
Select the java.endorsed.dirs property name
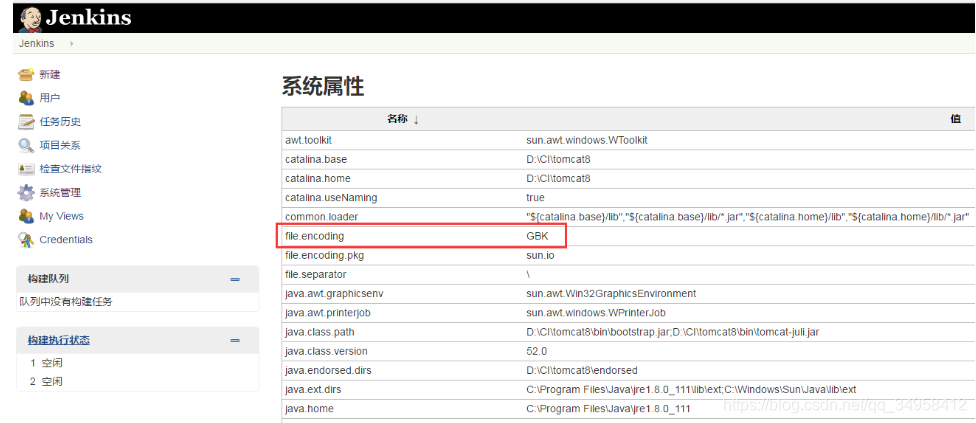[x=328, y=371]
